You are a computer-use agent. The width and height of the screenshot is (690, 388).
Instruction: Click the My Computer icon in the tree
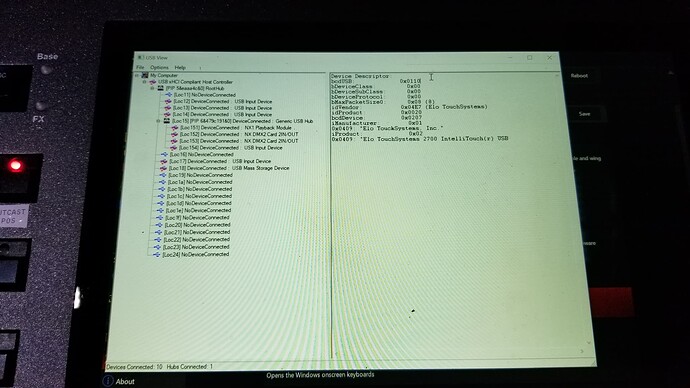pos(145,75)
